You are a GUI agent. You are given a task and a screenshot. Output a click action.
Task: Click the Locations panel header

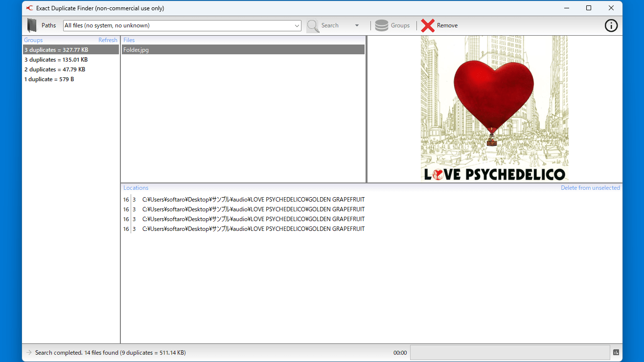click(136, 188)
